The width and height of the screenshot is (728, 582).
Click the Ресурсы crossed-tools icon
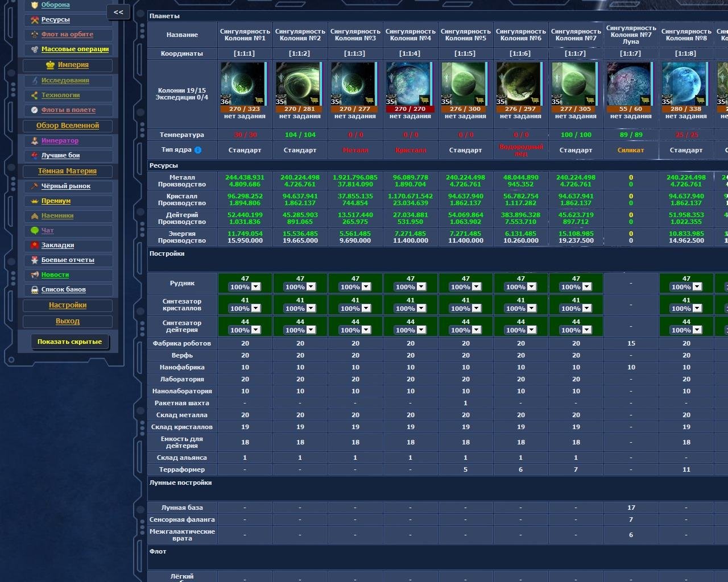click(34, 20)
